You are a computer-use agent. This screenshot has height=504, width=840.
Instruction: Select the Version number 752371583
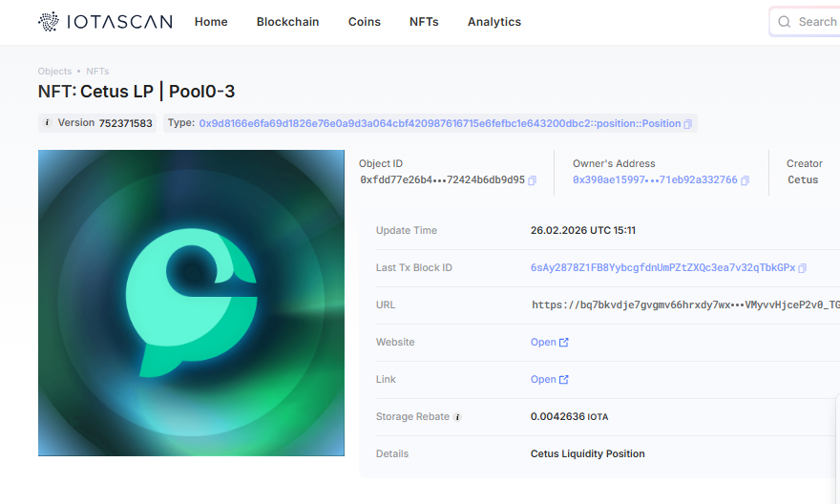[x=125, y=123]
